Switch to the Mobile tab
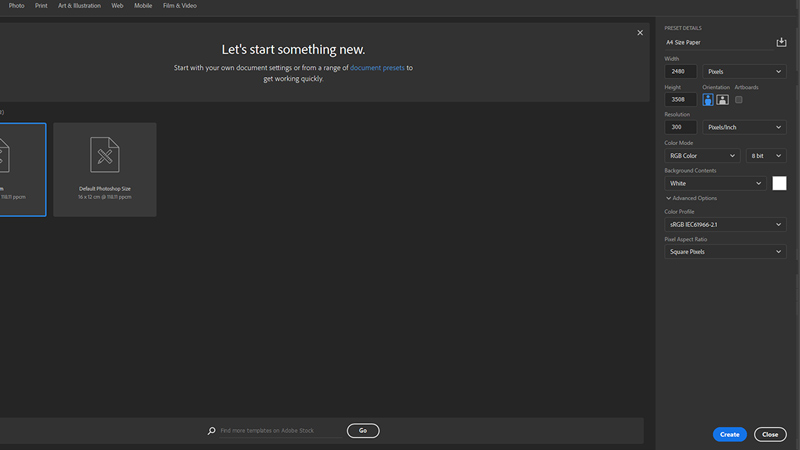 coord(143,6)
